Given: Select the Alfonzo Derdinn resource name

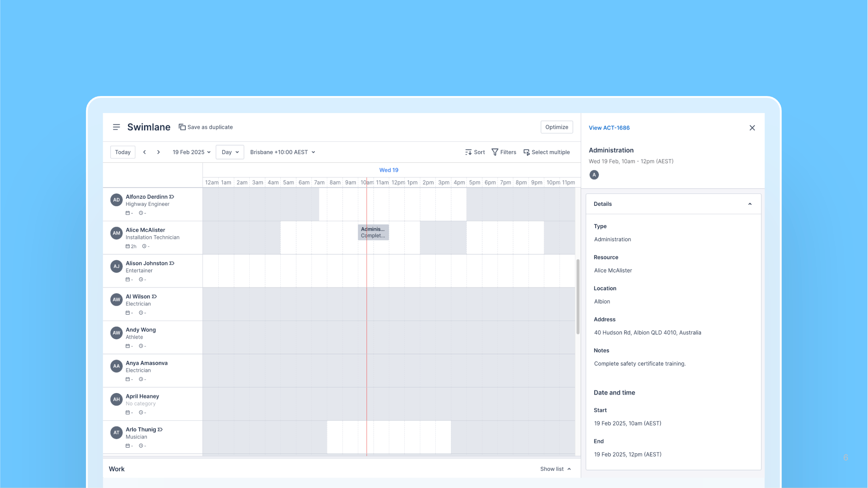Looking at the screenshot, I should (147, 197).
